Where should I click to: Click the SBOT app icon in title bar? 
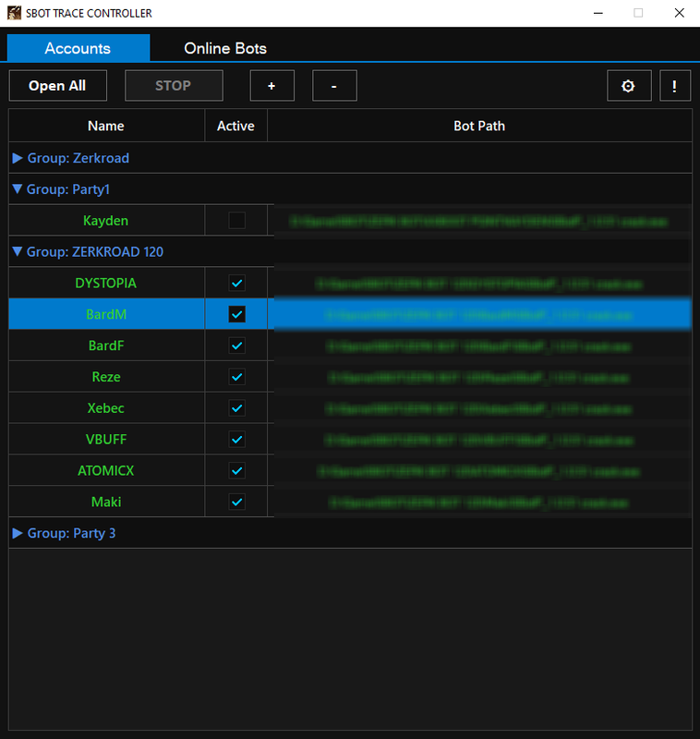coord(14,13)
